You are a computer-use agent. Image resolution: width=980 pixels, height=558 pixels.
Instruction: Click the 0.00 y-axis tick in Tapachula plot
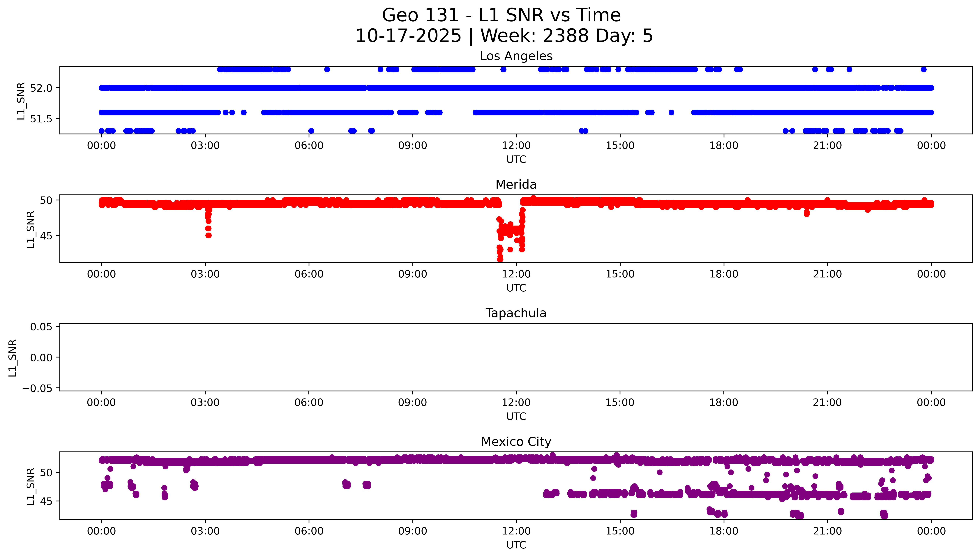[41, 358]
